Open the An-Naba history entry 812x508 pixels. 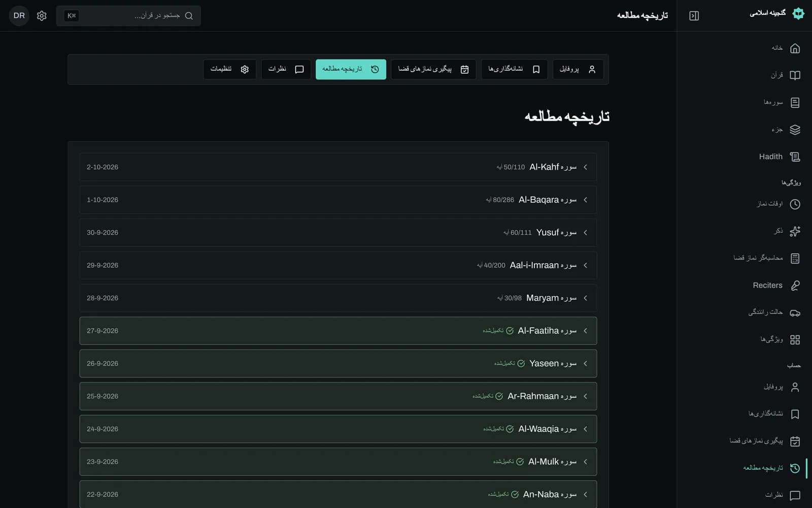pyautogui.click(x=338, y=494)
